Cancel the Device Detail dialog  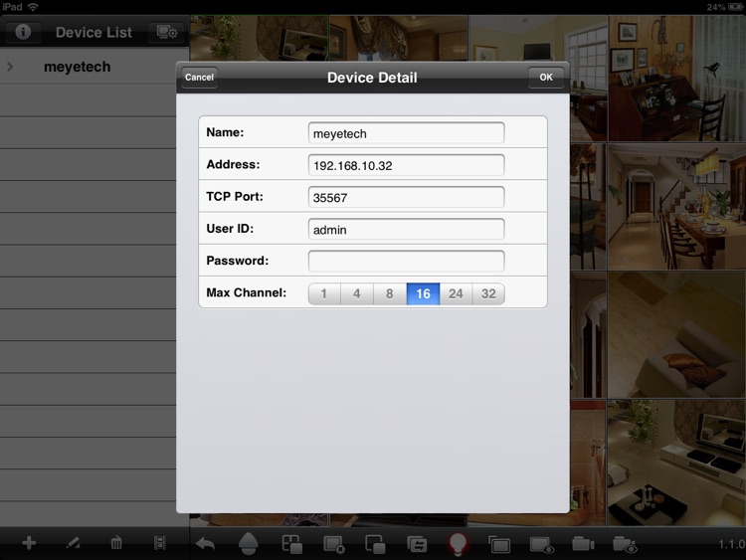tap(199, 77)
